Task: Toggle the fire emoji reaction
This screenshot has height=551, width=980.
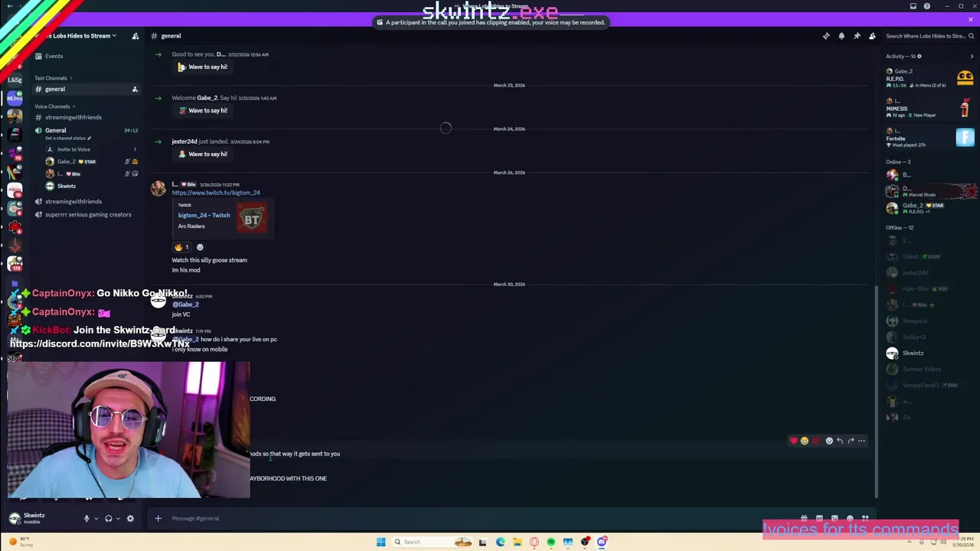Action: pyautogui.click(x=182, y=247)
